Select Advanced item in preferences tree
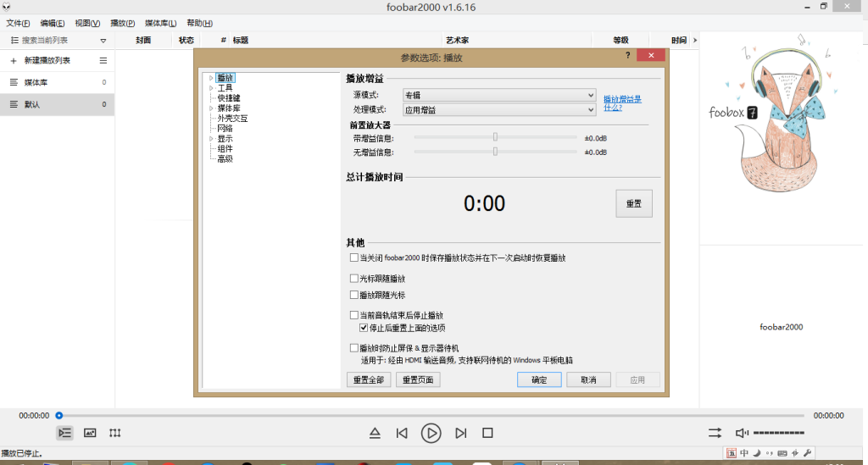This screenshot has height=465, width=868. click(225, 158)
